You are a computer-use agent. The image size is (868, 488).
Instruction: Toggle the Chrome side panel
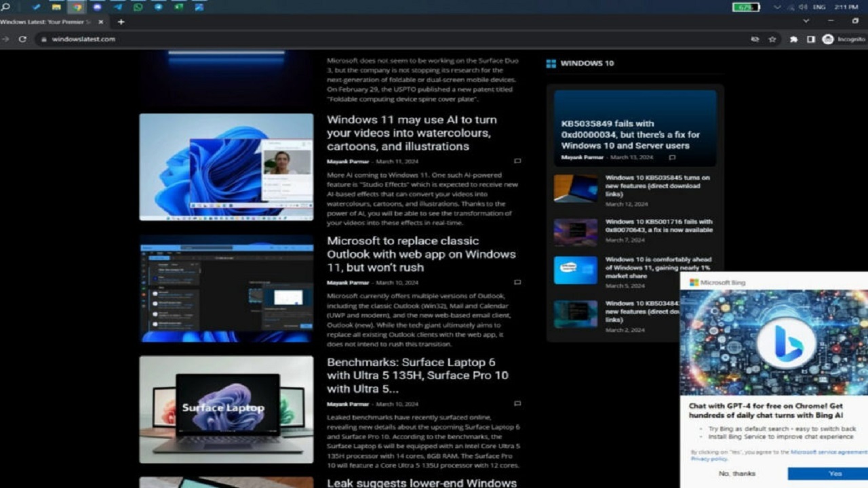[810, 39]
